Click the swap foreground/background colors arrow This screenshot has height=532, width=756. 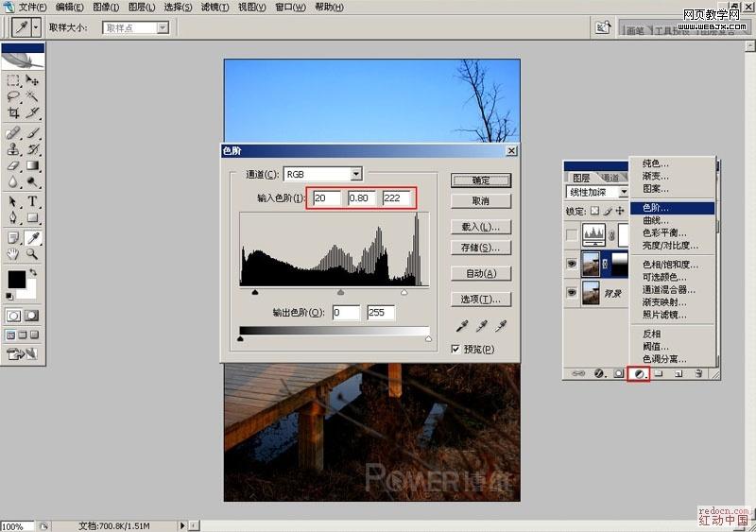pyautogui.click(x=33, y=273)
